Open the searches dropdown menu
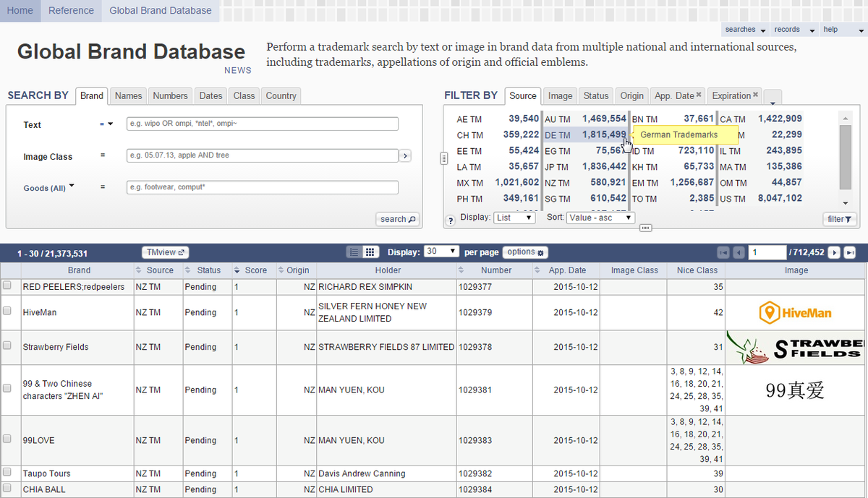The height and width of the screenshot is (498, 868). (x=745, y=30)
